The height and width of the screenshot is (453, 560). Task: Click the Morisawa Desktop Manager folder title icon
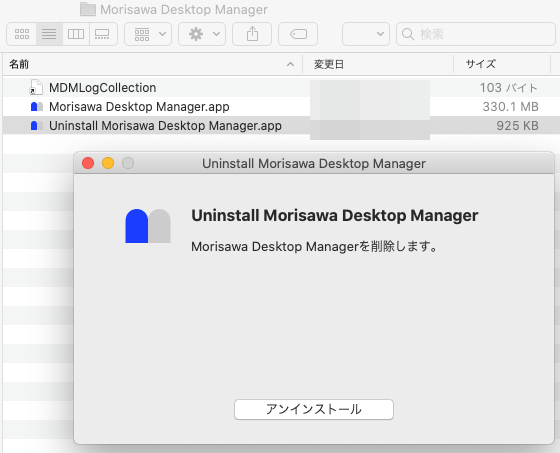tap(88, 9)
